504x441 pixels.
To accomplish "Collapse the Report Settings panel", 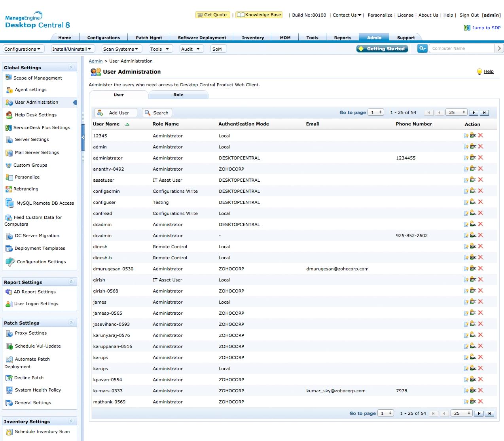I will [x=71, y=282].
